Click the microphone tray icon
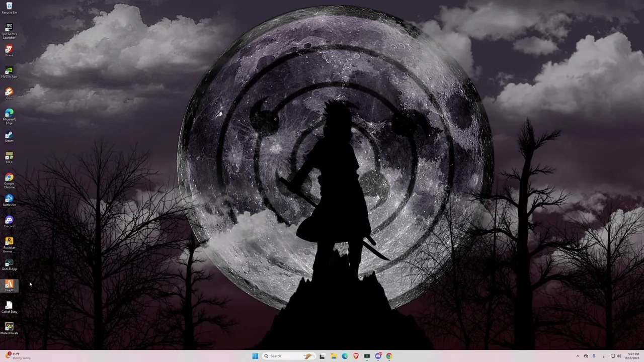Image resolution: width=644 pixels, height=362 pixels. point(594,356)
